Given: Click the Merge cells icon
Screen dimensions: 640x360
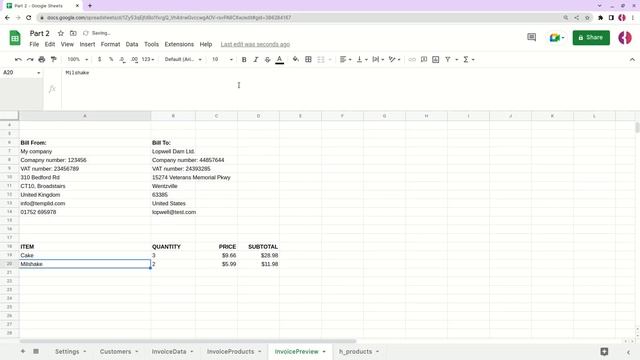Looking at the screenshot, I should 321,60.
